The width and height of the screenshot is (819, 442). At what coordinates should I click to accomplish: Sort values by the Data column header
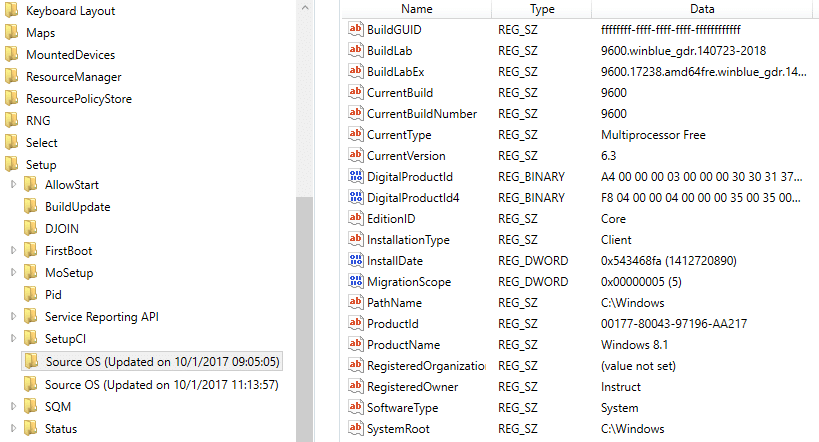702,9
